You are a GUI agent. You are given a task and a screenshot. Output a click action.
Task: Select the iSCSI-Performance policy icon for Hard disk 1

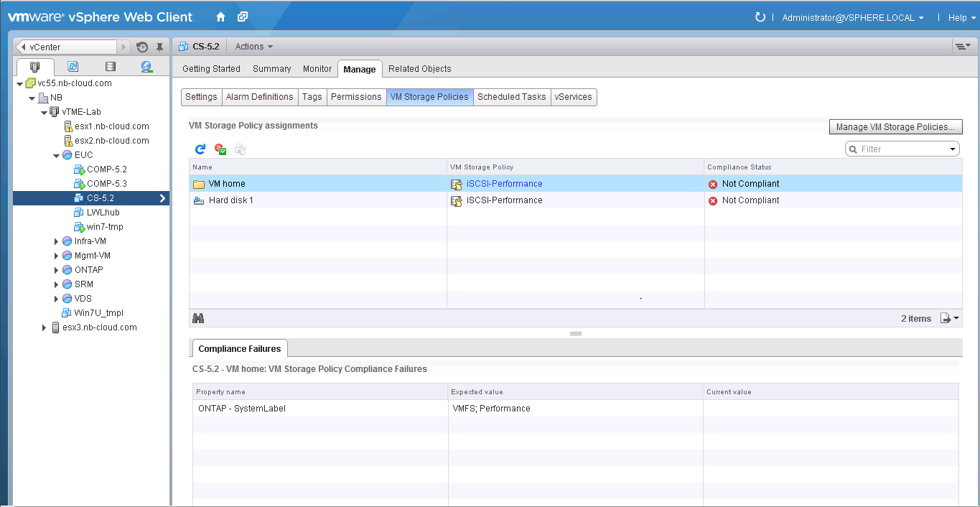(x=457, y=200)
